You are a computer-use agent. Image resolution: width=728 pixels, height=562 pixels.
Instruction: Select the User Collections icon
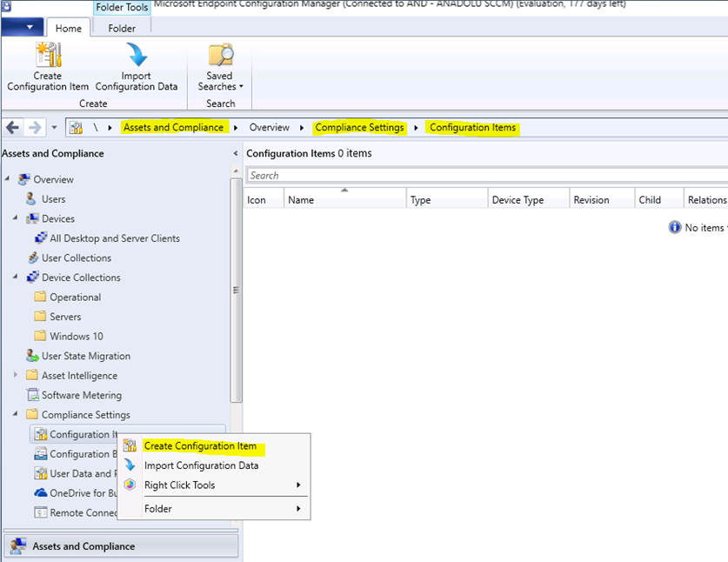pyautogui.click(x=33, y=258)
